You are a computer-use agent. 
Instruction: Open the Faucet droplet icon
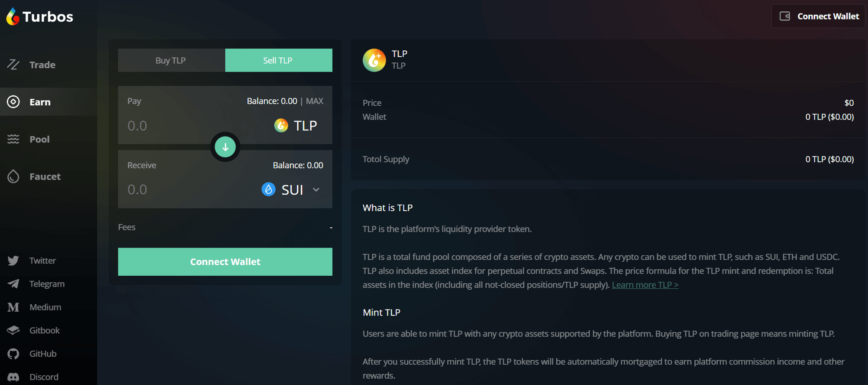[x=13, y=176]
